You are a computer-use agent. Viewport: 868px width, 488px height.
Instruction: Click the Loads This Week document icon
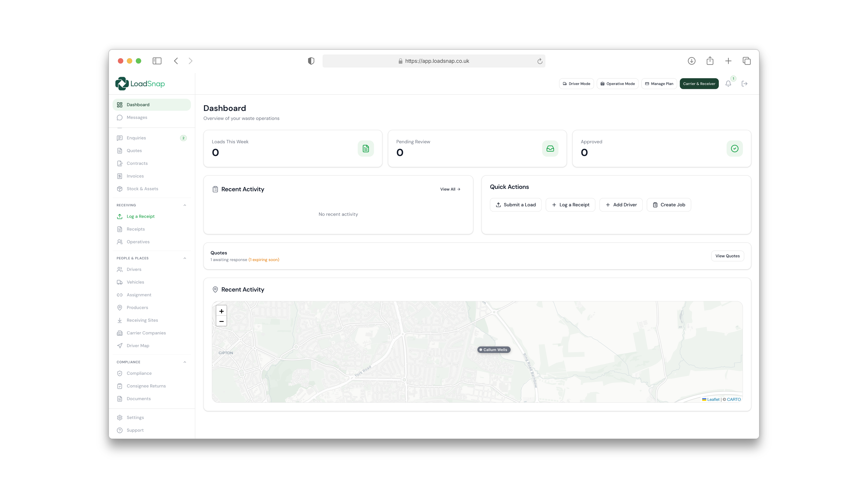pos(366,148)
